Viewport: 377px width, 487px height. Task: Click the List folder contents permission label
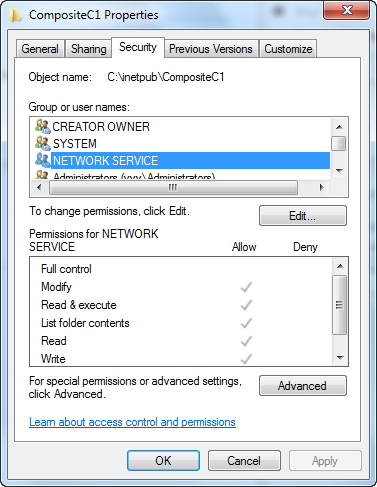(x=85, y=323)
